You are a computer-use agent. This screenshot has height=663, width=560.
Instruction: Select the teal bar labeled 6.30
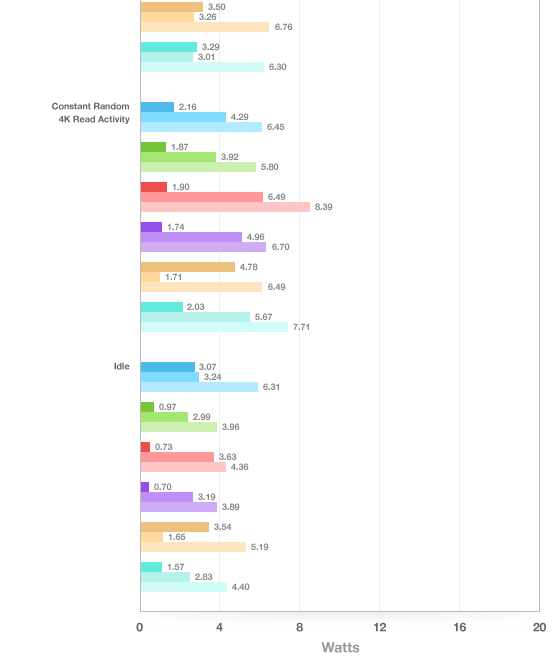coord(202,67)
